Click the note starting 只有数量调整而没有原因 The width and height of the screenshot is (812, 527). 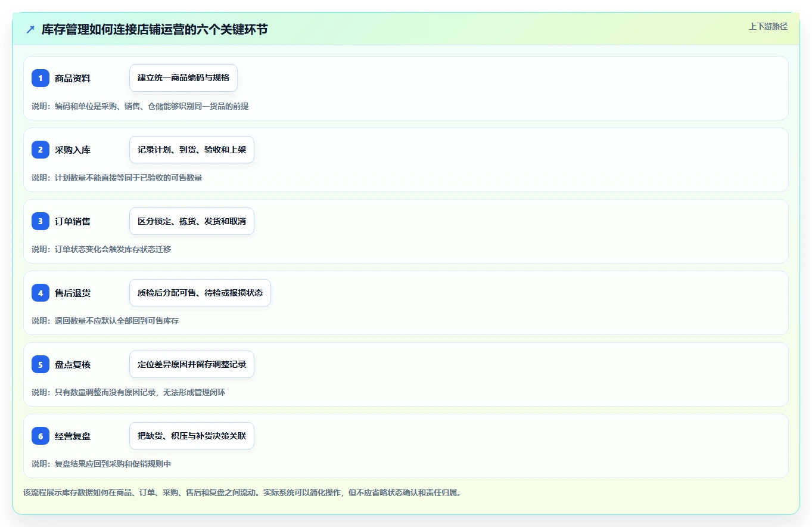coord(128,392)
